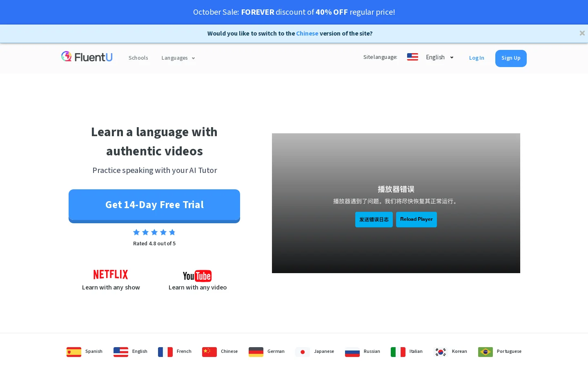Click the Netflix logo
588x368 pixels.
click(x=111, y=274)
